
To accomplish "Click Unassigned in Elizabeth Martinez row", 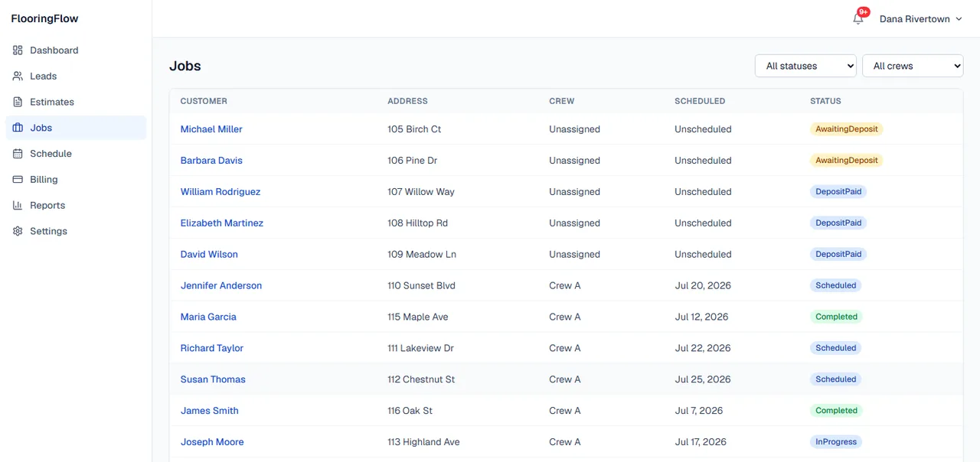I will tap(574, 223).
